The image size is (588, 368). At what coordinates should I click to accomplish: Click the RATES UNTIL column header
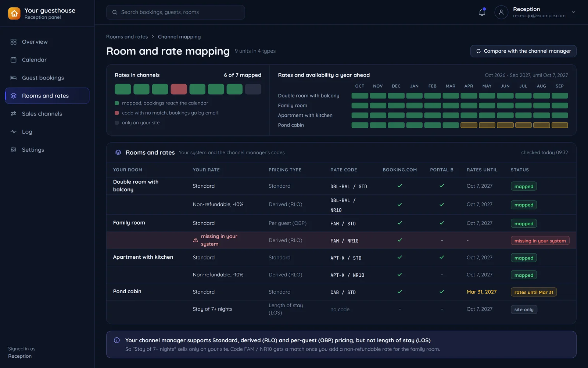482,170
